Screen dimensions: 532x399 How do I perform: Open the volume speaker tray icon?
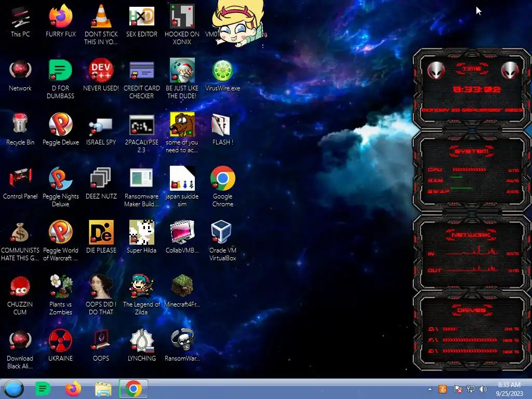(x=483, y=389)
